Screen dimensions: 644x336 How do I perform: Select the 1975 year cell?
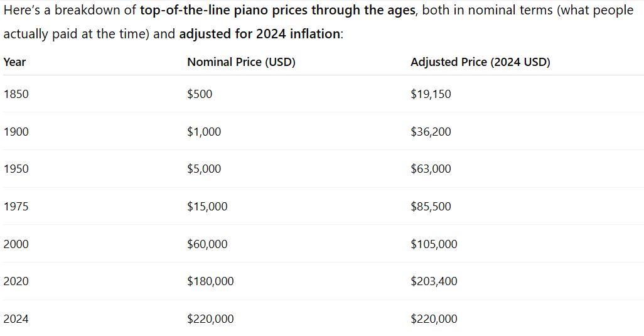pos(16,206)
